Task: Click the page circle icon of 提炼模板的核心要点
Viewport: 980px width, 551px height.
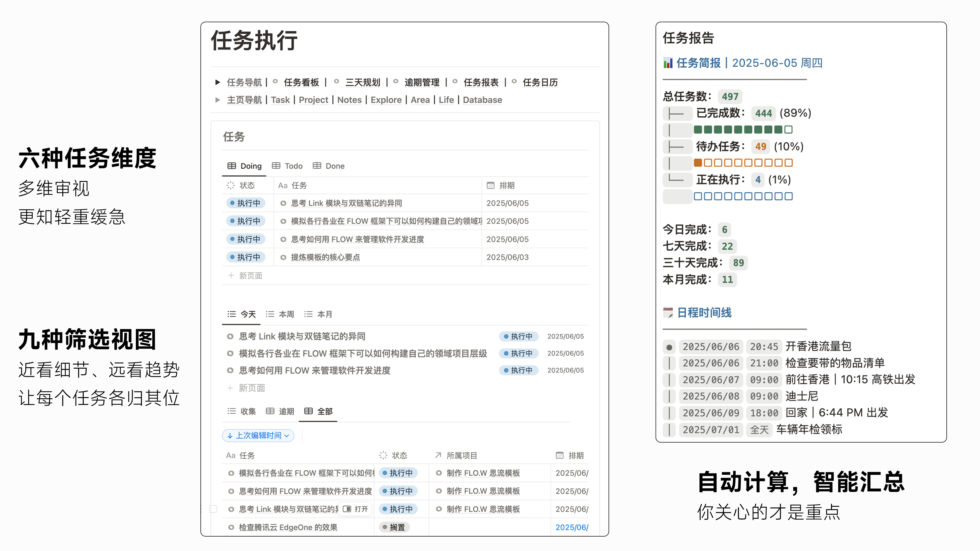Action: [x=283, y=257]
